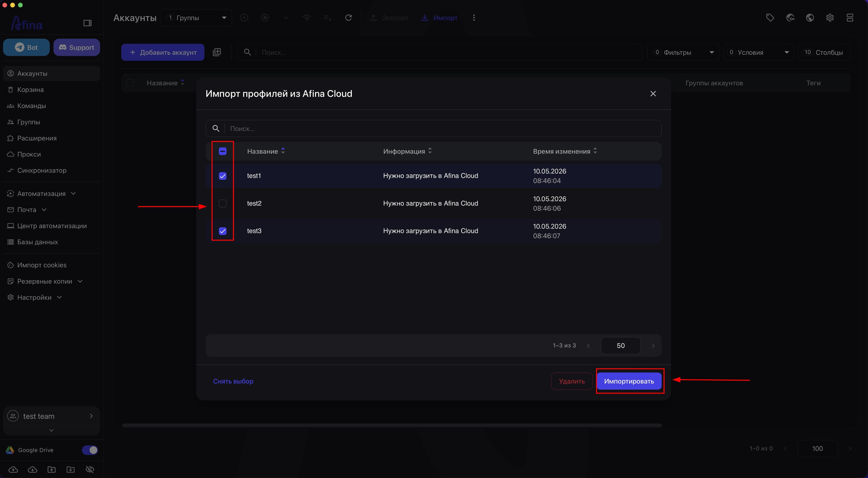Open the three-dot more options menu
Image resolution: width=868 pixels, height=478 pixels.
coord(474,18)
